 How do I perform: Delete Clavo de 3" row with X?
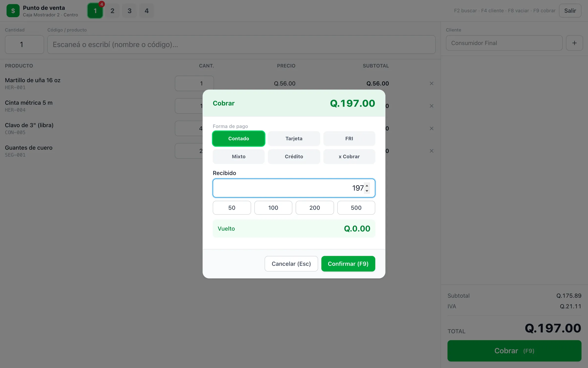[x=431, y=129]
